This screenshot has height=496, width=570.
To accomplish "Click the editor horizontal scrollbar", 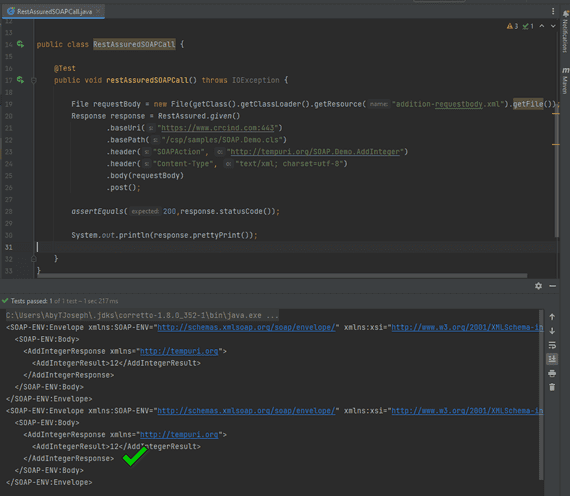I will (x=282, y=276).
